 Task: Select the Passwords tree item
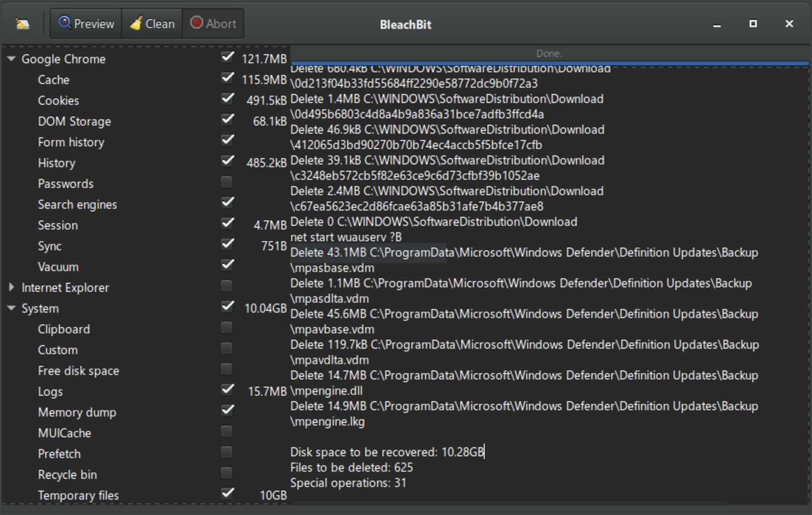66,184
